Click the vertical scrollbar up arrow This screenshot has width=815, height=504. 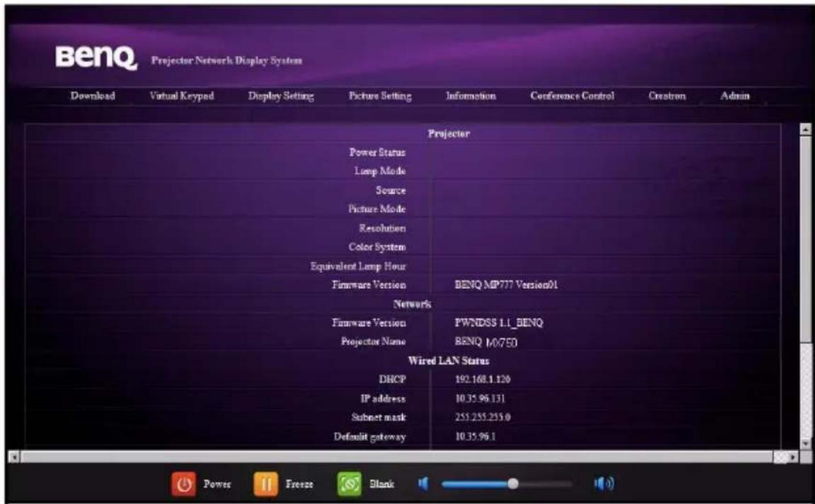[805, 129]
